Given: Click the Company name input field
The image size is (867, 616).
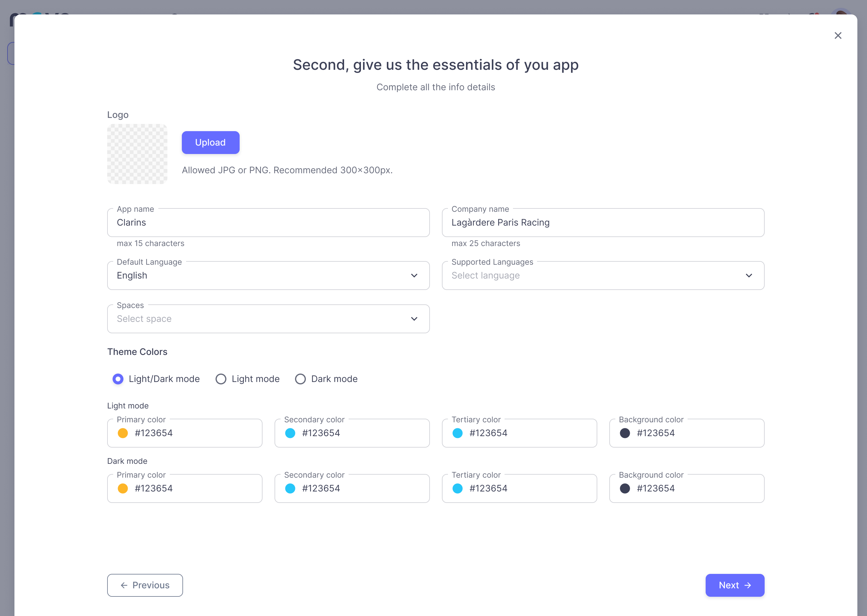Looking at the screenshot, I should [603, 223].
